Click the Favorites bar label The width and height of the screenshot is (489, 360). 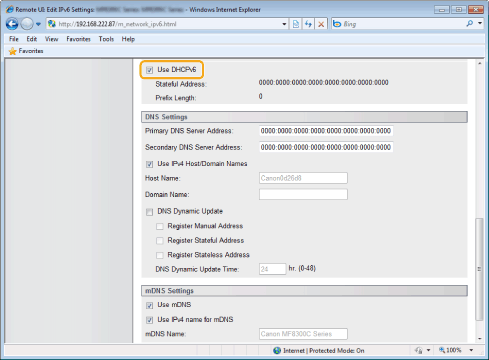click(31, 51)
